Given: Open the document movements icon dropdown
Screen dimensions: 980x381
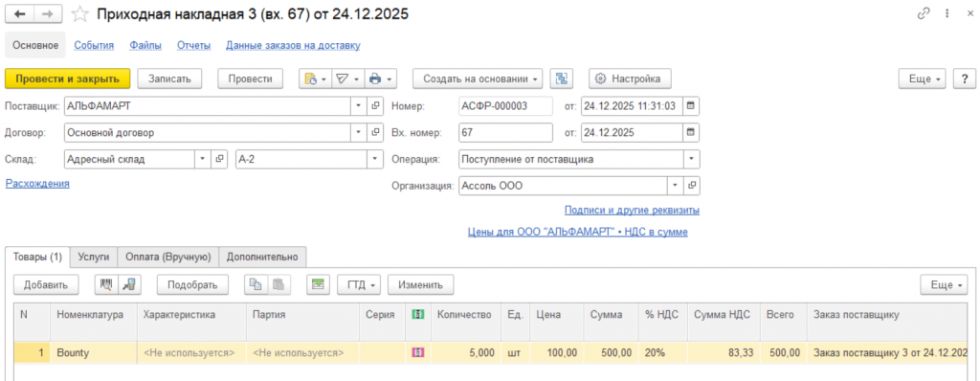Looking at the screenshot, I should [x=314, y=78].
